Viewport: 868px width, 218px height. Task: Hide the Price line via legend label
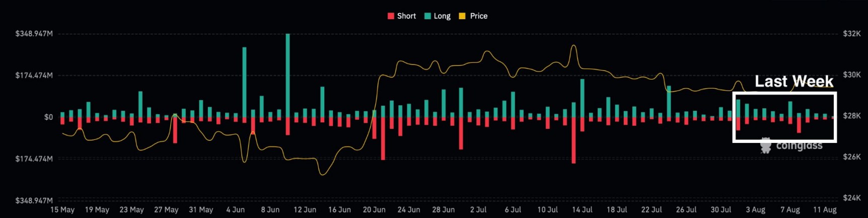pos(479,16)
